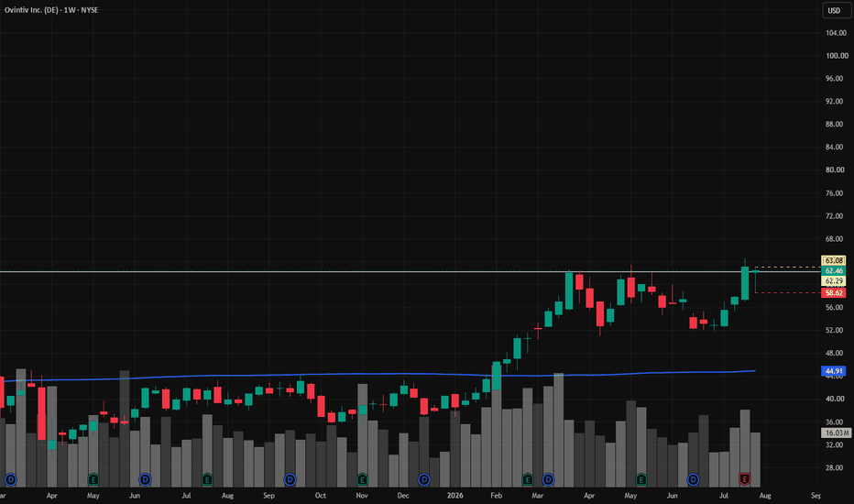Click the 2026 year label on time axis
Image resolution: width=854 pixels, height=504 pixels.
(454, 495)
